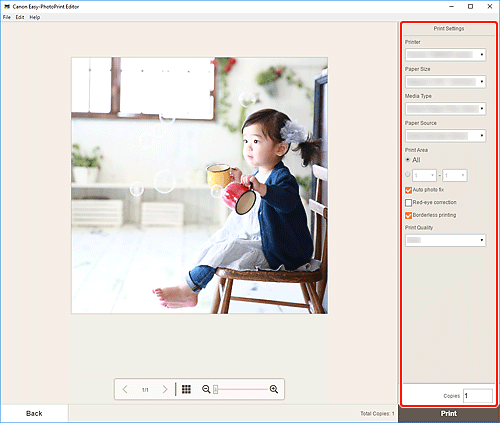Open the range end page dropdown
This screenshot has height=423, width=500.
[x=455, y=175]
